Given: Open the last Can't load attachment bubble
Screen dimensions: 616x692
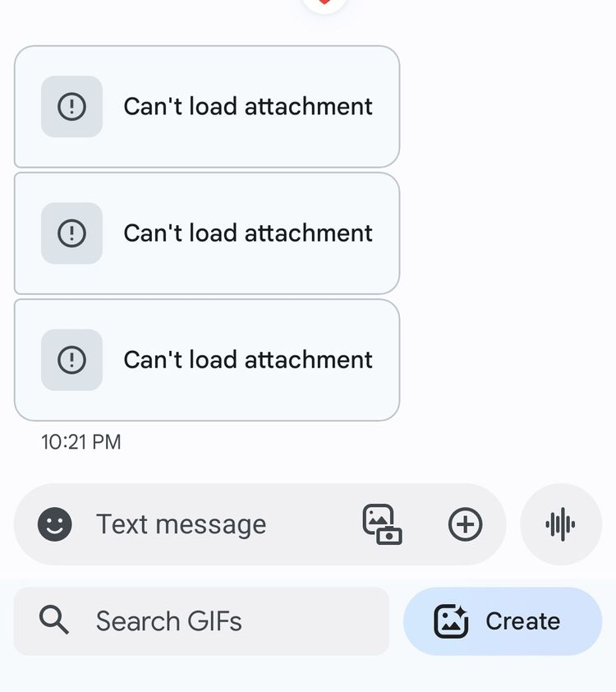Looking at the screenshot, I should pos(207,360).
